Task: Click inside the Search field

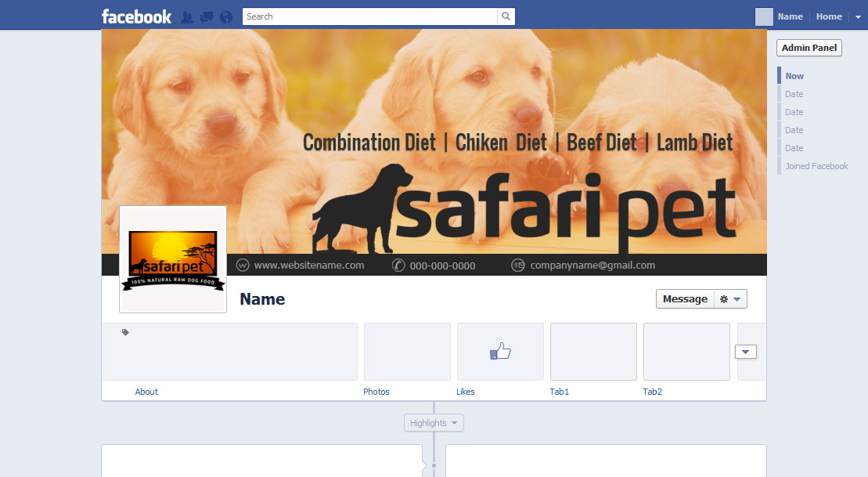Action: click(369, 16)
